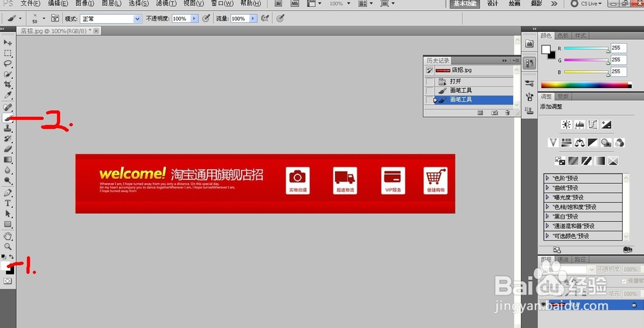Image resolution: width=644 pixels, height=328 pixels.
Task: Select the Hand tool
Action: point(8,236)
